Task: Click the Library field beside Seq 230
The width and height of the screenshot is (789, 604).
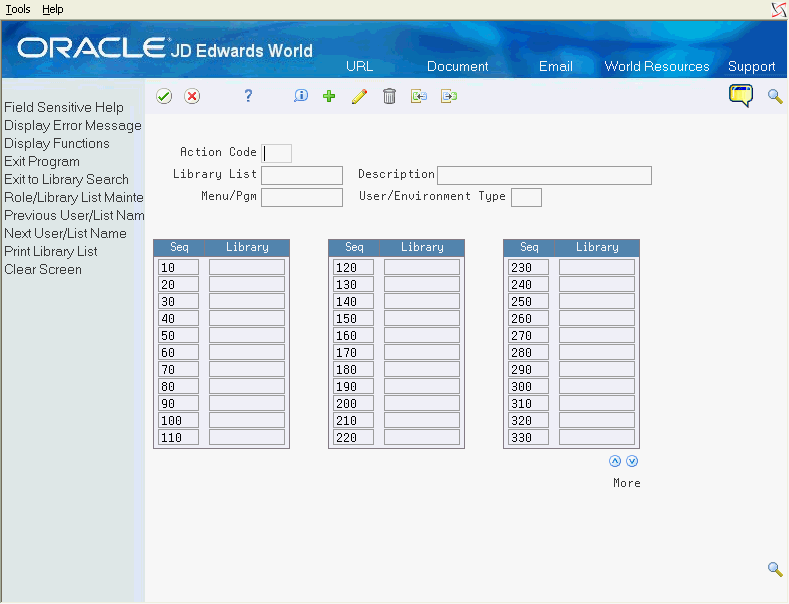Action: (597, 267)
